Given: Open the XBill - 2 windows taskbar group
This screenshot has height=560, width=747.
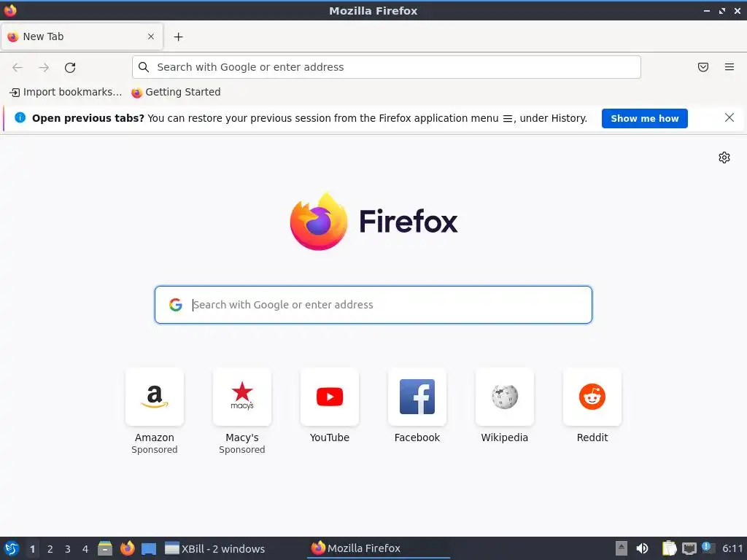Looking at the screenshot, I should tap(215, 548).
